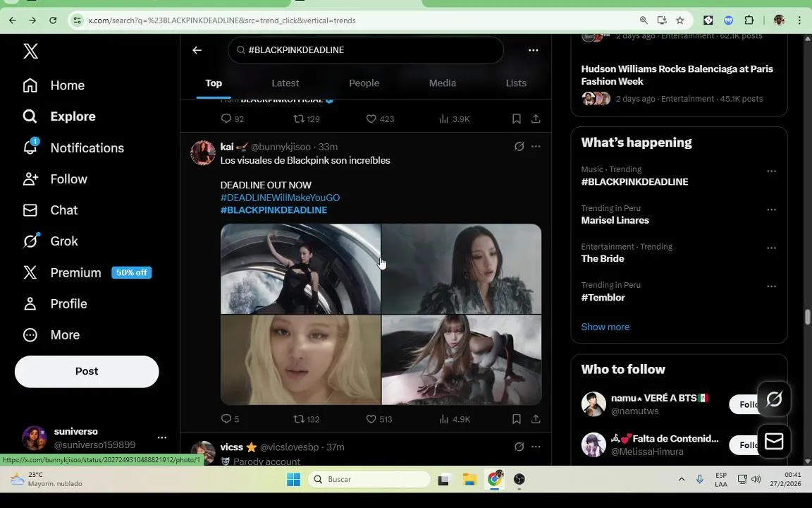Open more options on vicss's post

[536, 447]
